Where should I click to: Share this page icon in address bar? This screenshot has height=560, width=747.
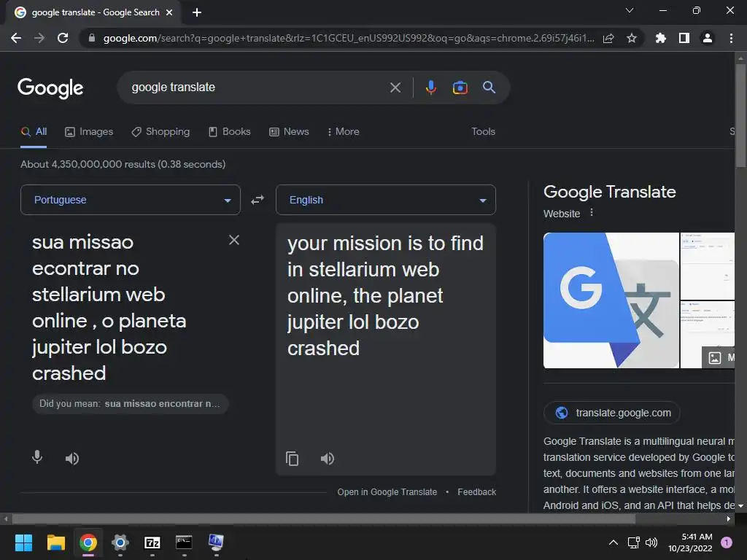coord(608,38)
